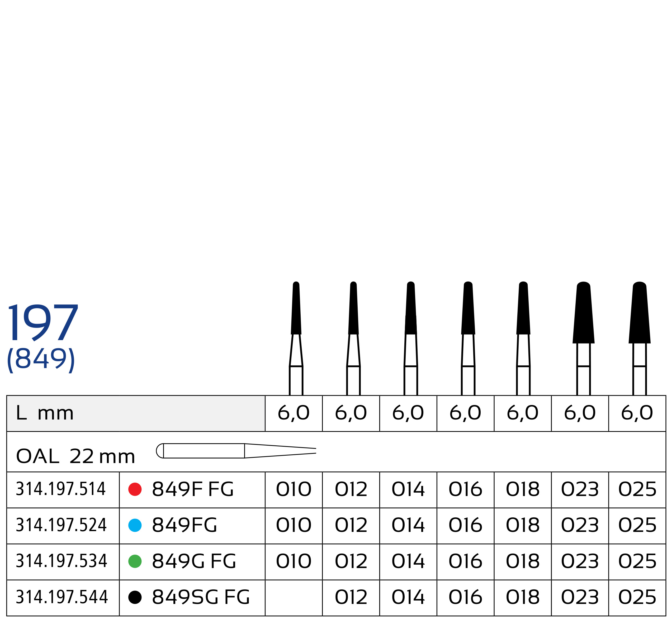
Task: Click the black dot for 849SG FG
Action: (135, 597)
